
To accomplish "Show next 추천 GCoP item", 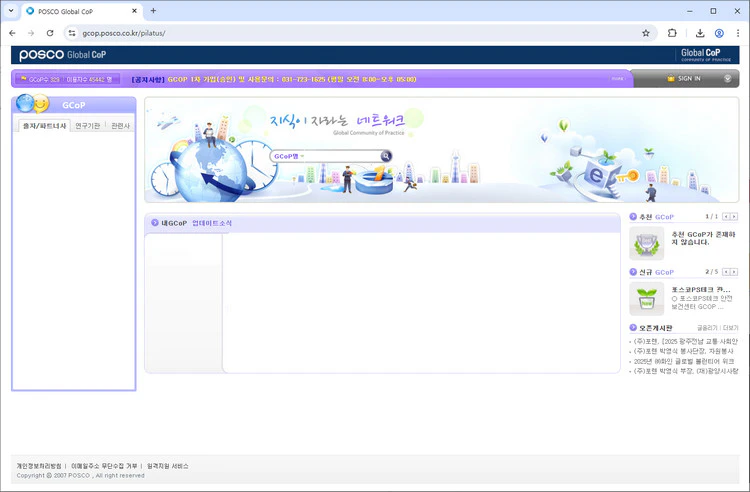I will [x=734, y=217].
